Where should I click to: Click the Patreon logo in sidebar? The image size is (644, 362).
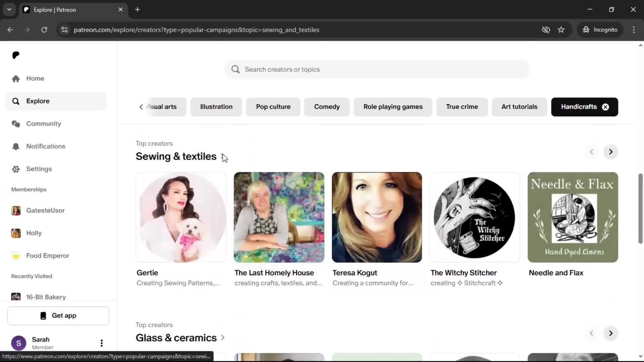(16, 55)
